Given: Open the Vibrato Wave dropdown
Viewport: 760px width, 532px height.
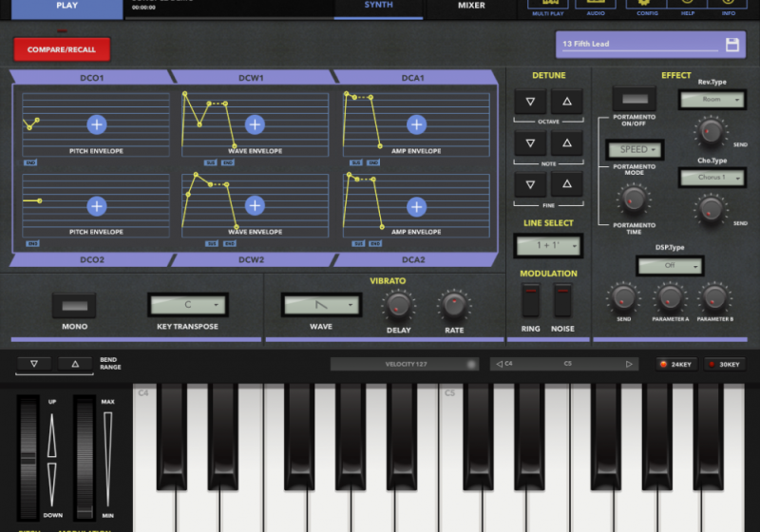Looking at the screenshot, I should 321,305.
